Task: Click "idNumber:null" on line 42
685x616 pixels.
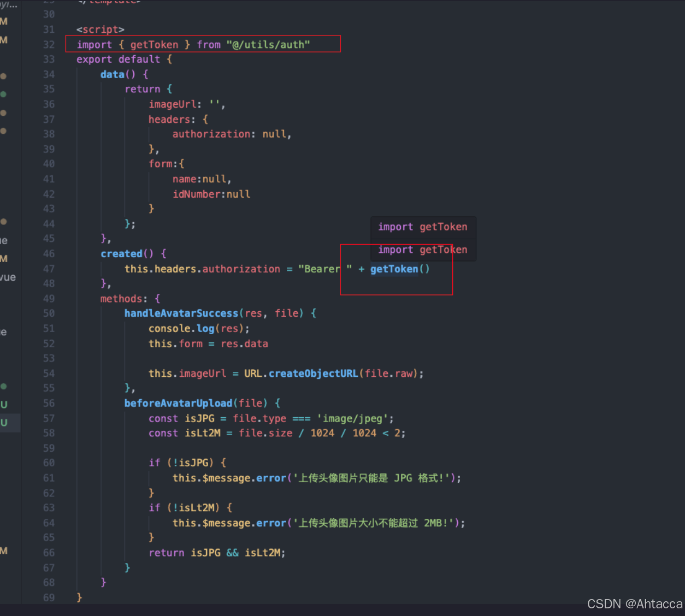Action: click(211, 194)
